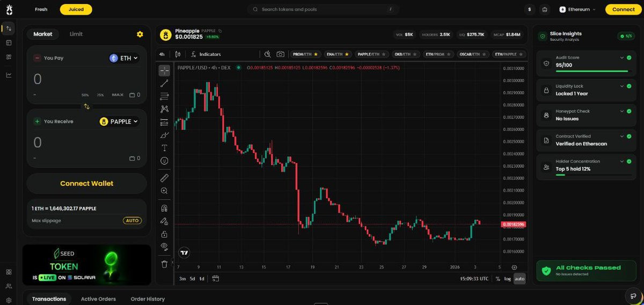
Task: Swap pay and receive tokens
Action: click(x=87, y=106)
